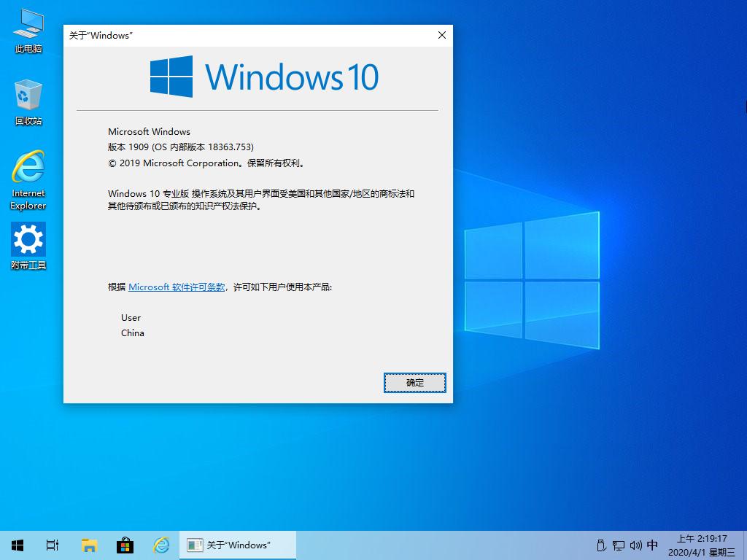Open the USB safely remove tray icon
Screen dimensions: 747x560
[x=601, y=545]
